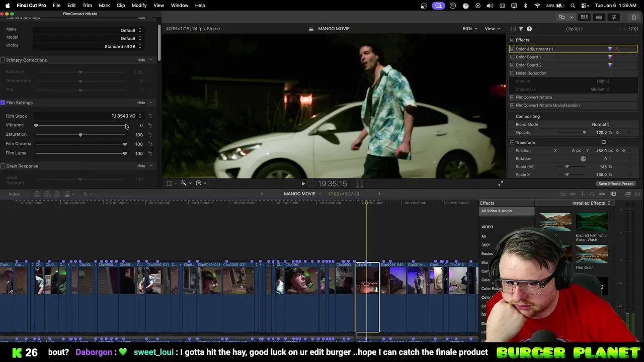This screenshot has width=644, height=362.
Task: Toggle the inspector sliders button in toolbar
Action: (x=613, y=17)
